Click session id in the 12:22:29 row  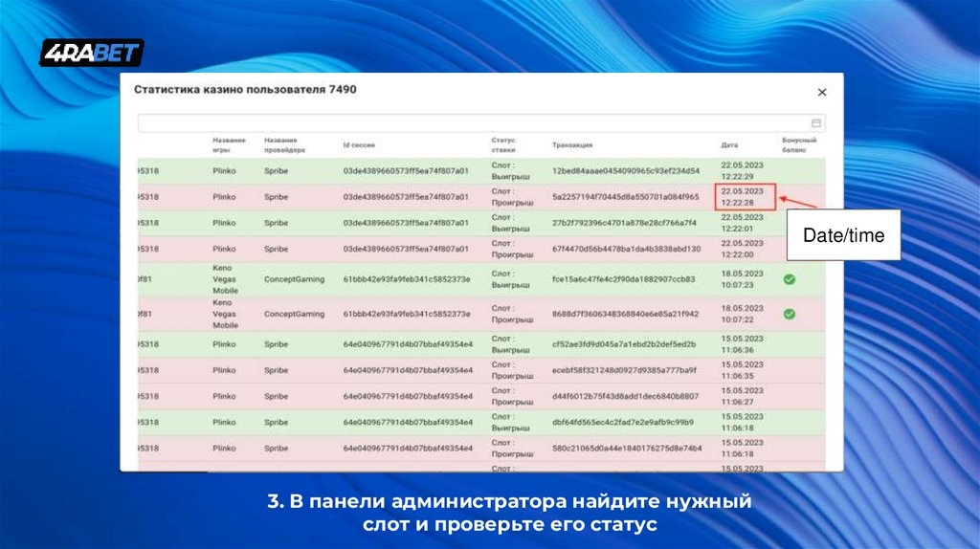(x=406, y=170)
